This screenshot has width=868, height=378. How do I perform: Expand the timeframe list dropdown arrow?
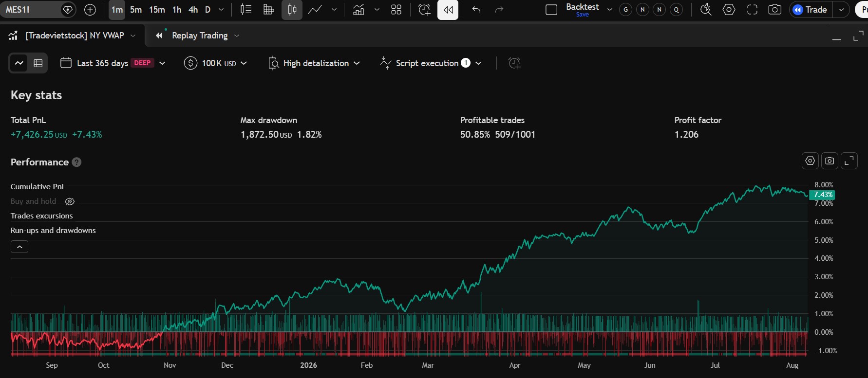click(221, 10)
